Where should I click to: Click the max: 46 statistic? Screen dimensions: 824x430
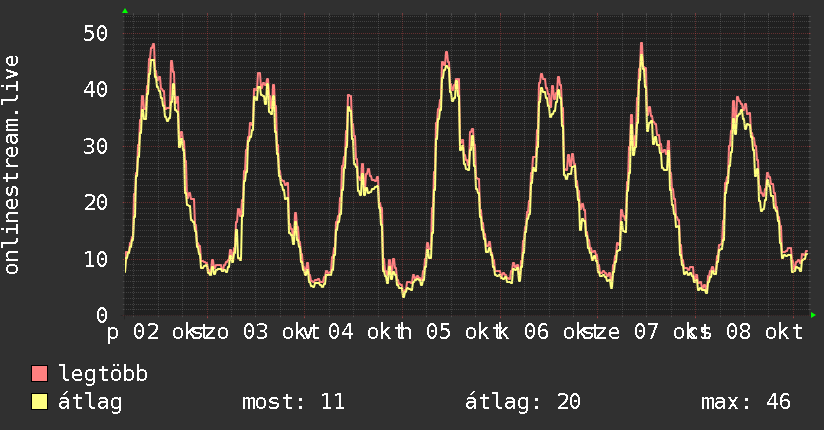746,402
